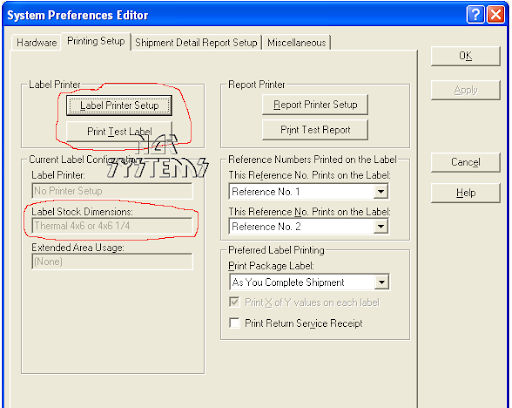
Task: Expand the Reference No. 2 dropdown arrow
Action: [380, 227]
